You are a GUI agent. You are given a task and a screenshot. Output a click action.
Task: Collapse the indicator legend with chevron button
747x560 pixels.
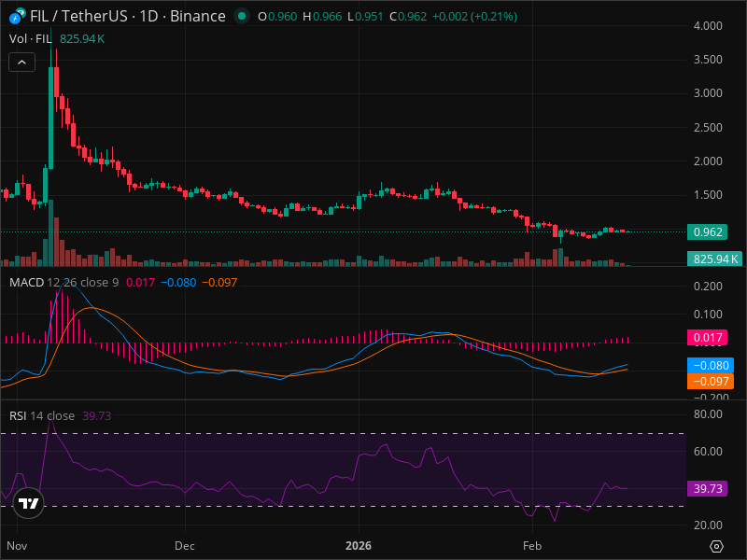pos(21,63)
